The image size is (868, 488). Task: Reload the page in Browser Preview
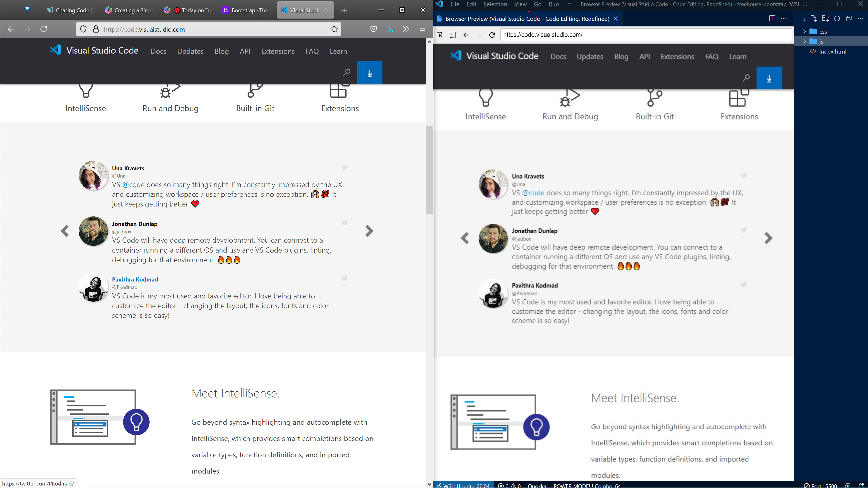click(492, 35)
